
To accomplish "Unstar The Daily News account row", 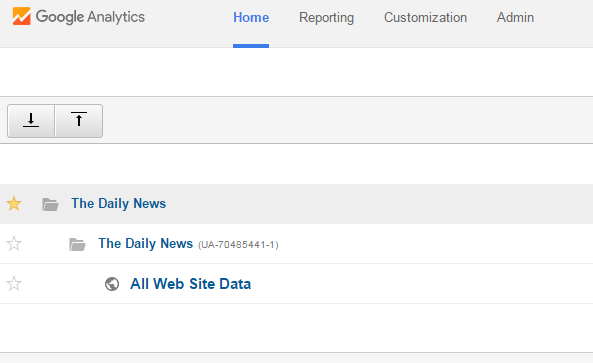I will coord(14,203).
